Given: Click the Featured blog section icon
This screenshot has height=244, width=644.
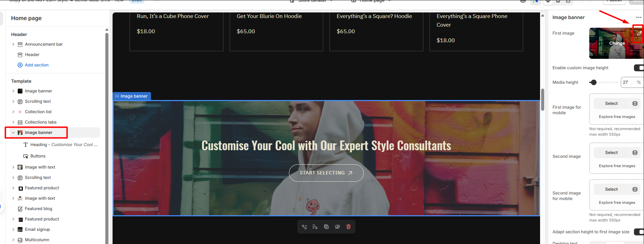Looking at the screenshot, I should point(20,209).
